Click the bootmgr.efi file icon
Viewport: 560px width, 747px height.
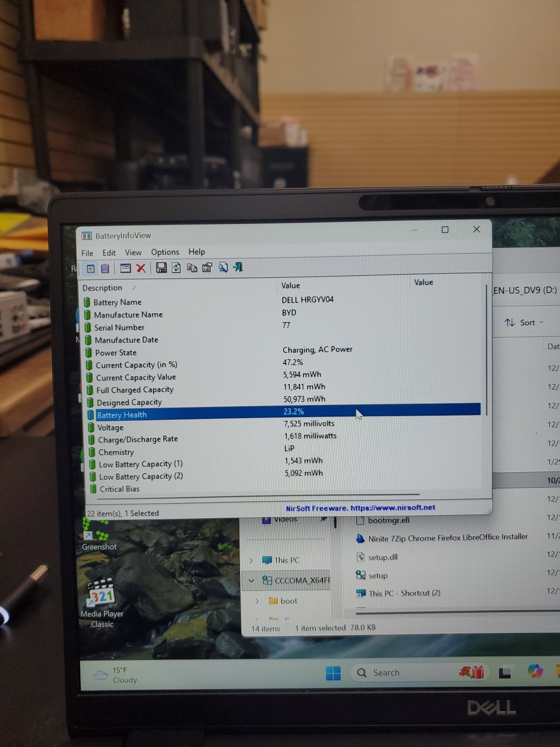pos(360,520)
